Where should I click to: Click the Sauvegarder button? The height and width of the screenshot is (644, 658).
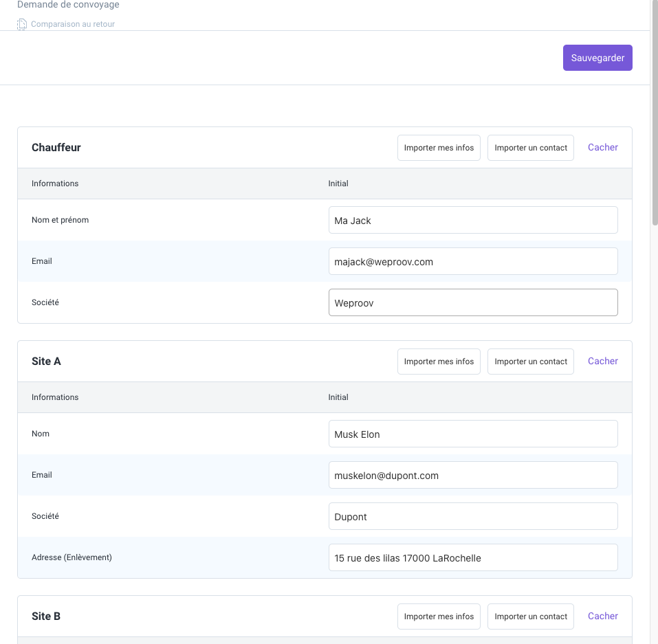597,58
